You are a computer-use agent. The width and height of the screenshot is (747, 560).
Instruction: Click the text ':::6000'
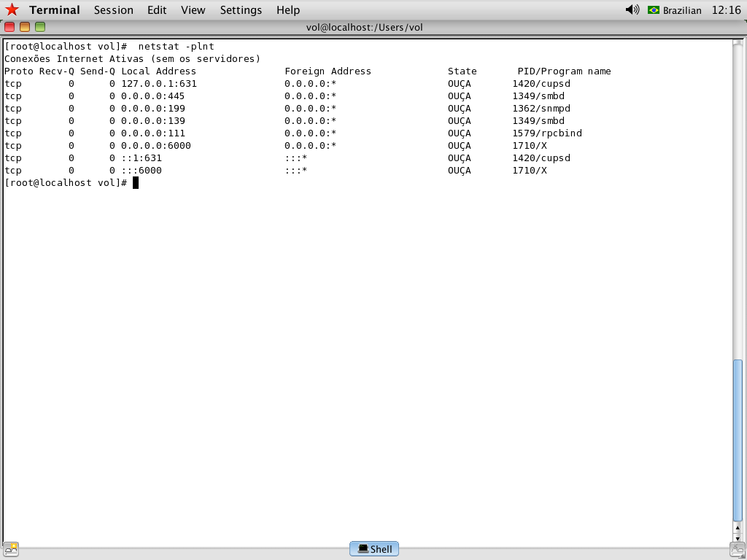[142, 171]
